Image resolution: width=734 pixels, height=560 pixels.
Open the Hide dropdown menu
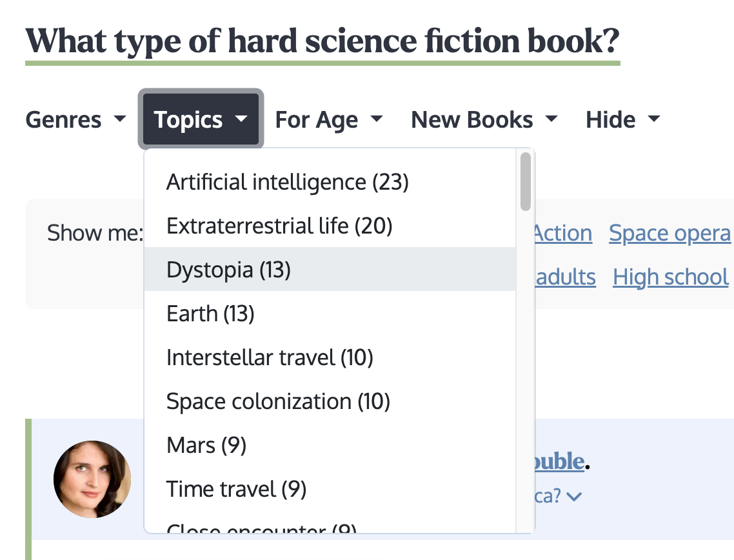[x=622, y=120]
